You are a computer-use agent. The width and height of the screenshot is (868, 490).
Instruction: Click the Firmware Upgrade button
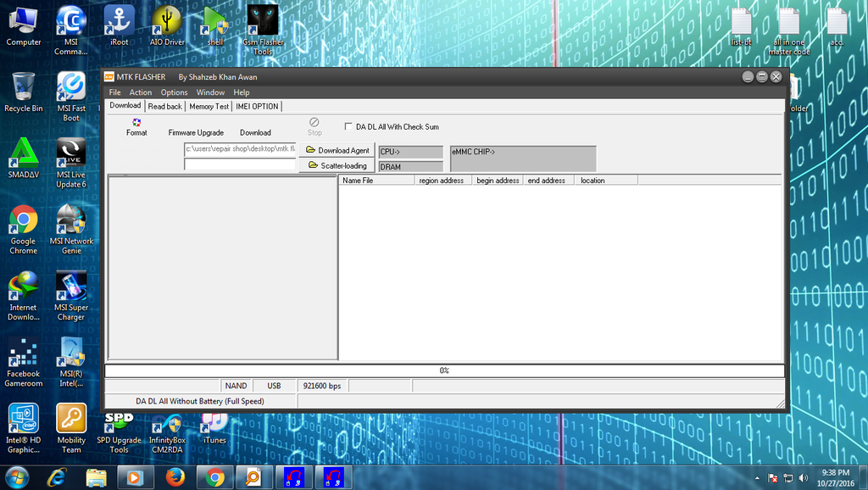pyautogui.click(x=196, y=132)
